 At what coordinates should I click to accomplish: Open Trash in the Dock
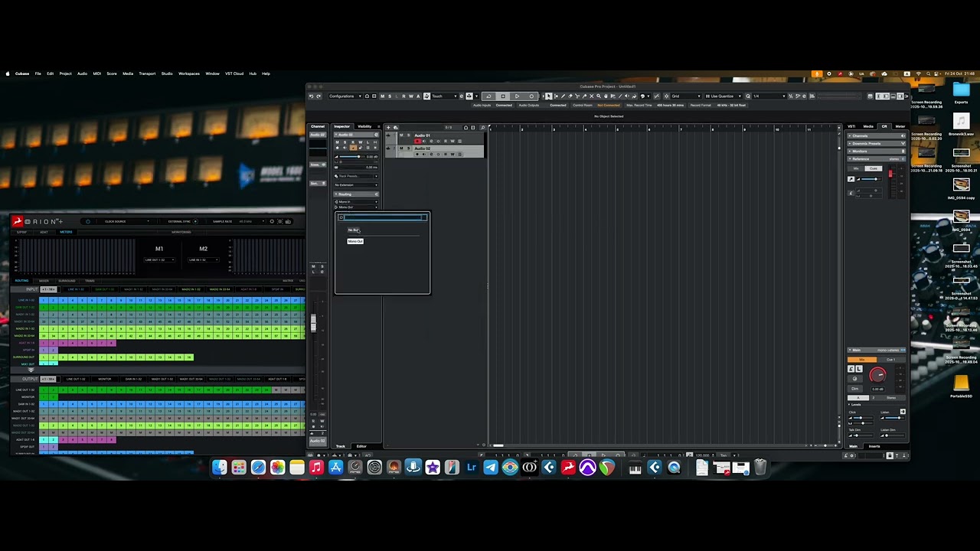[x=759, y=468]
